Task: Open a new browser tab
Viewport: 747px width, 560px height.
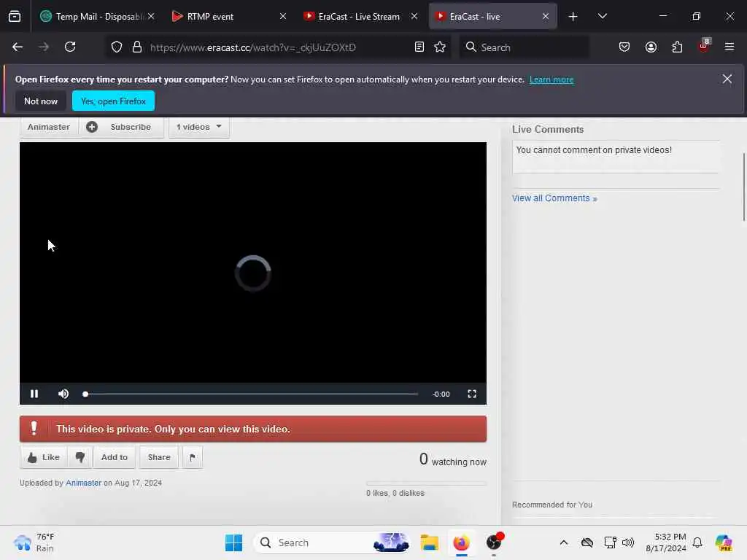Action: (x=573, y=17)
